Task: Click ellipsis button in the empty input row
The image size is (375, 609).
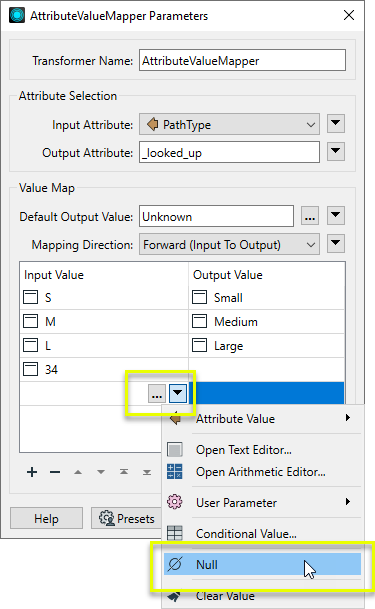Action: click(x=157, y=393)
